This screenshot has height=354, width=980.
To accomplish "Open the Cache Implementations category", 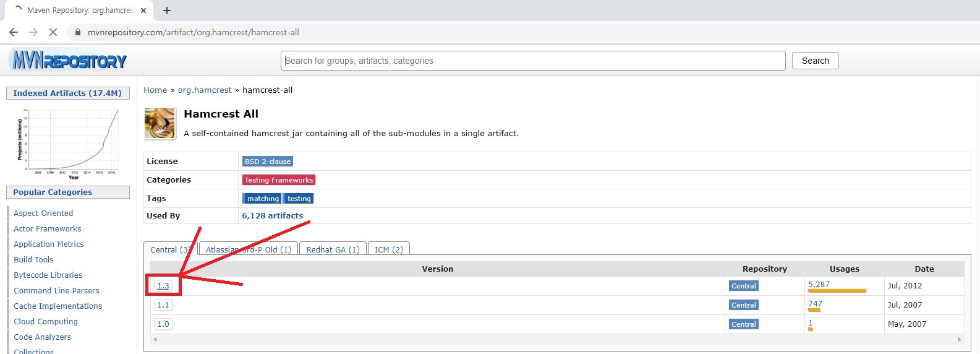I will click(58, 306).
